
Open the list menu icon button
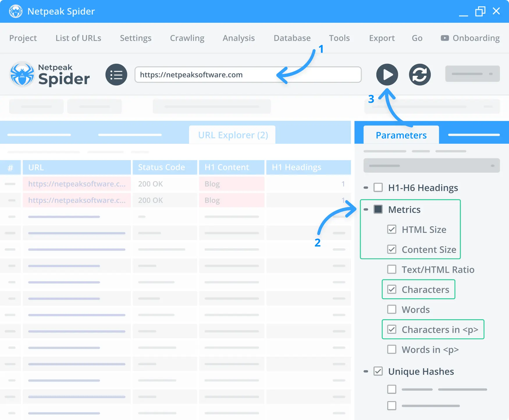116,75
